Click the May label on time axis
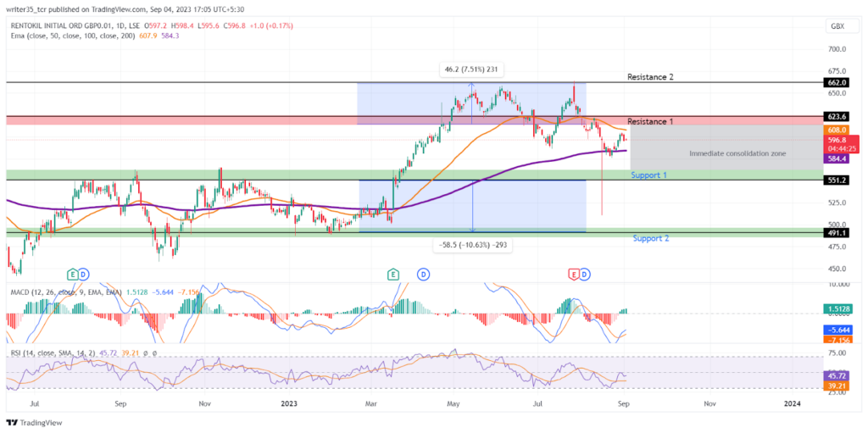Screen dimensions: 868x433 [453, 404]
